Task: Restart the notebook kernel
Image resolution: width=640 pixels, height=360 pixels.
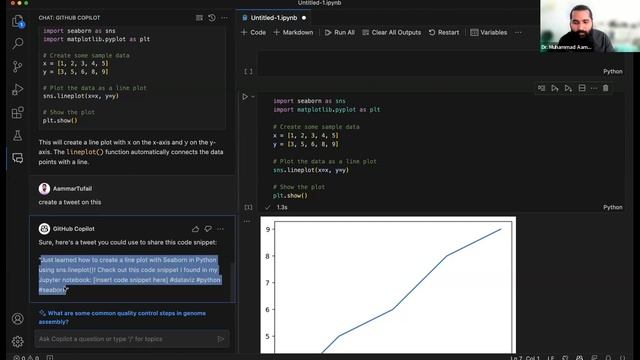Action: point(444,33)
